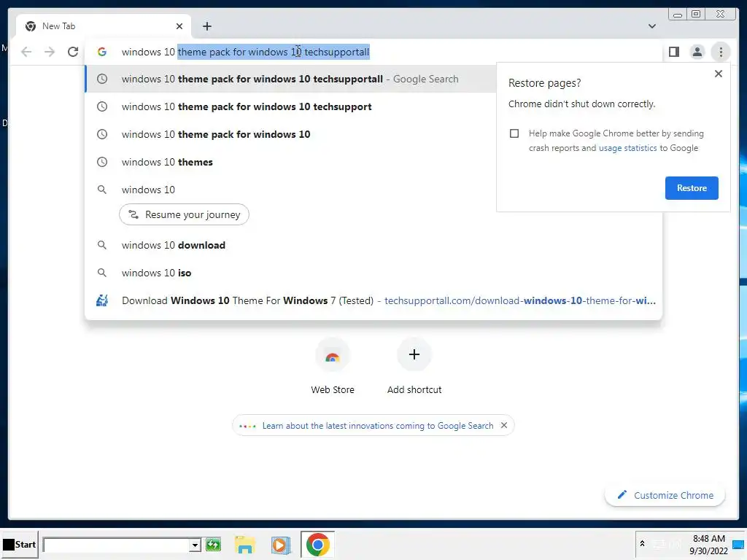The width and height of the screenshot is (747, 560).
Task: Choose suggestion 'windows 10 theme pack for windows 10'
Action: [290, 134]
